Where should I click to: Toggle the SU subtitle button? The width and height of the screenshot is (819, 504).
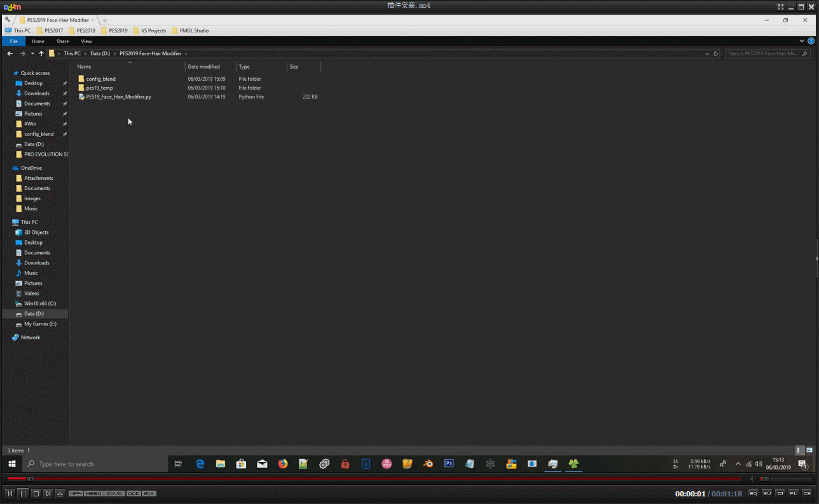pyautogui.click(x=767, y=493)
